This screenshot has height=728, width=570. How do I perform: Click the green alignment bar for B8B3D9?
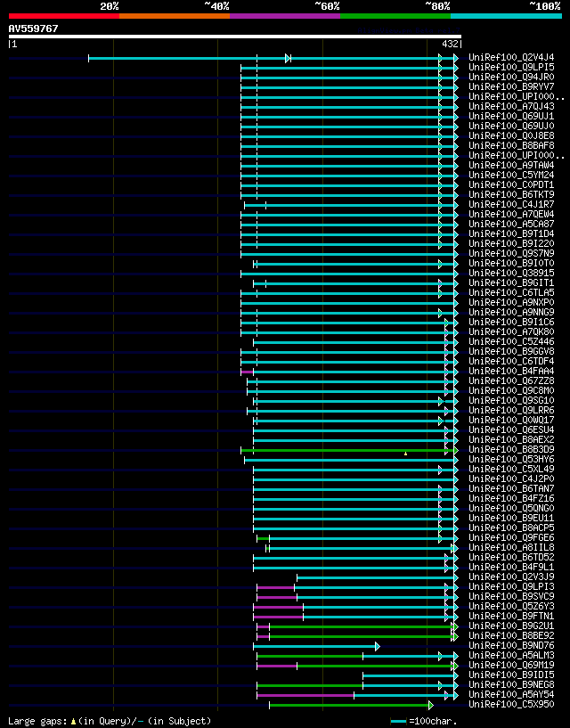click(347, 450)
